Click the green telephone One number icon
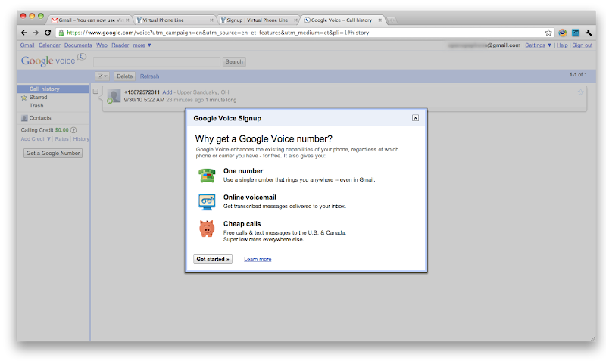606x364 pixels. tap(207, 176)
